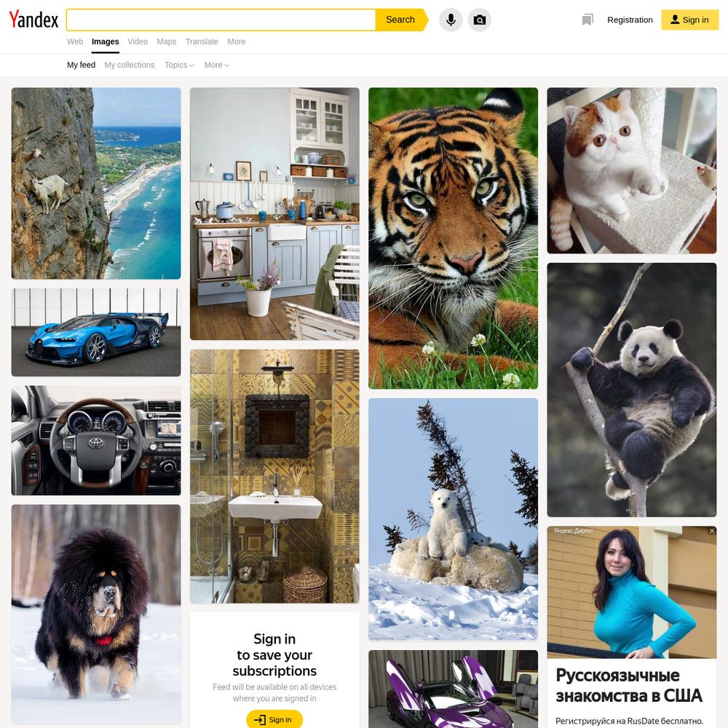
Task: Open camera image search icon
Action: [479, 20]
